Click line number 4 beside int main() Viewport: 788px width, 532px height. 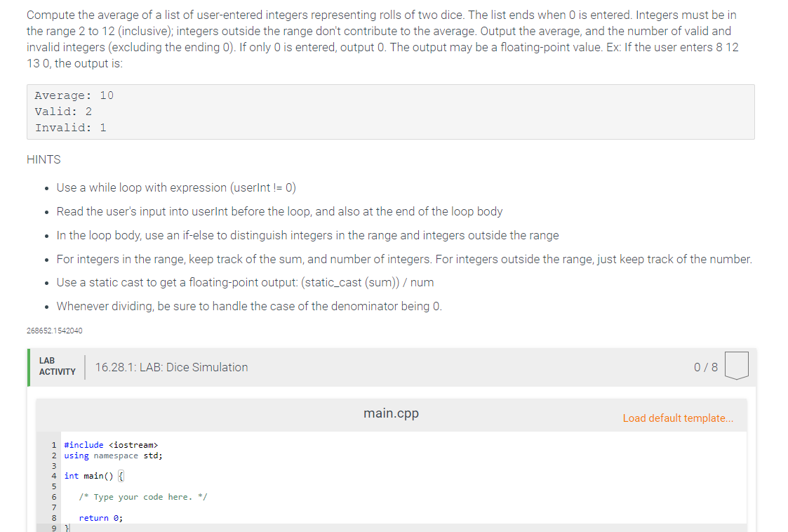pyautogui.click(x=54, y=476)
